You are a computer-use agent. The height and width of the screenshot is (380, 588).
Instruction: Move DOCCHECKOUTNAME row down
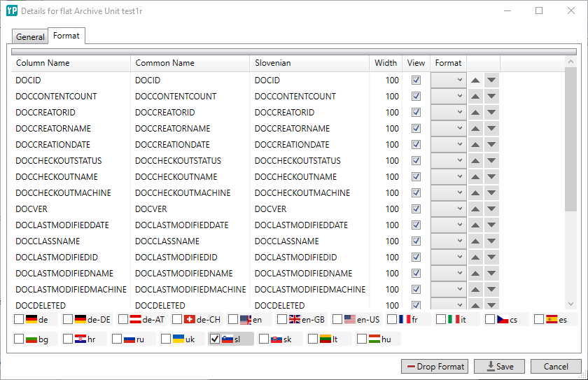pyautogui.click(x=491, y=177)
